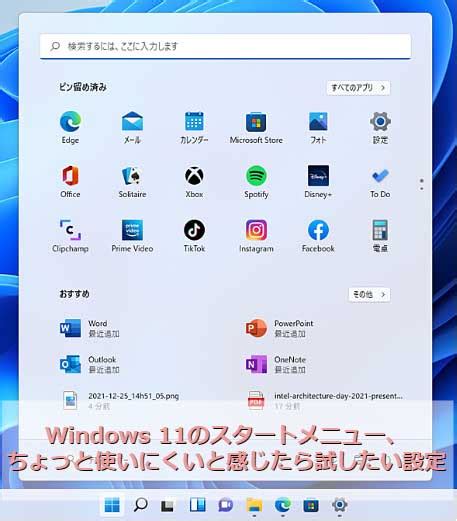Screen dimensions: 457x521
Task: Open 設定 settings in pinned apps
Action: pos(380,127)
